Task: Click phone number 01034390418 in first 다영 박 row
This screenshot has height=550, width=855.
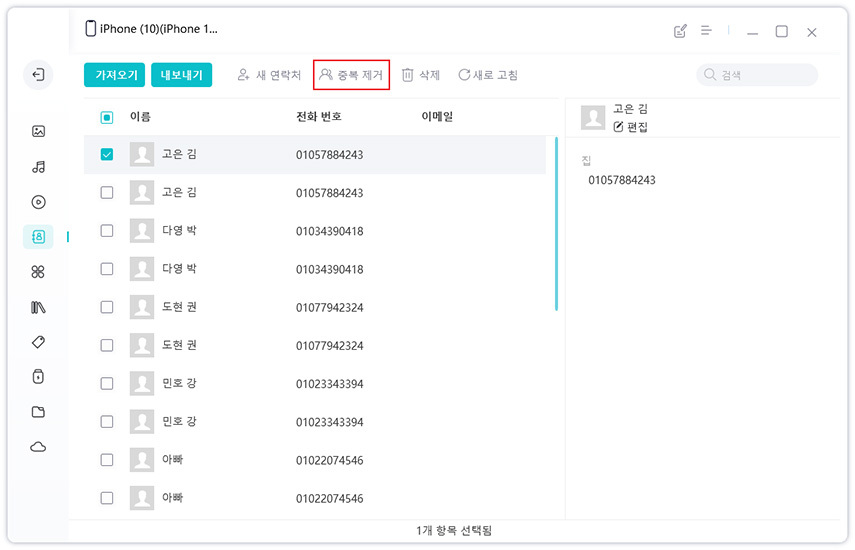Action: [x=329, y=231]
